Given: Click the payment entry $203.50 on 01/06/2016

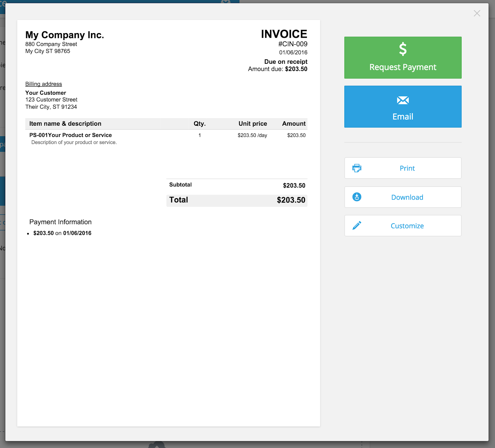Looking at the screenshot, I should (62, 233).
